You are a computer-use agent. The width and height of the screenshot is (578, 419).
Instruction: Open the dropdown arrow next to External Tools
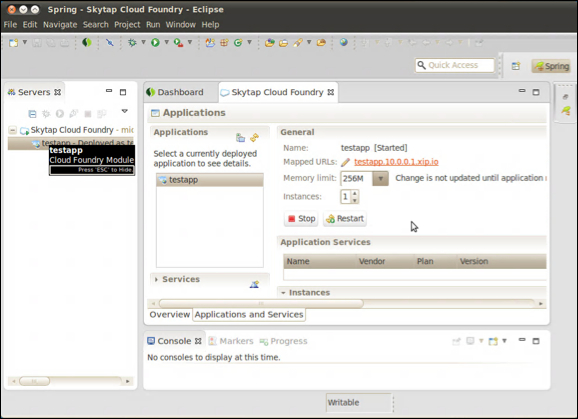[x=190, y=42]
